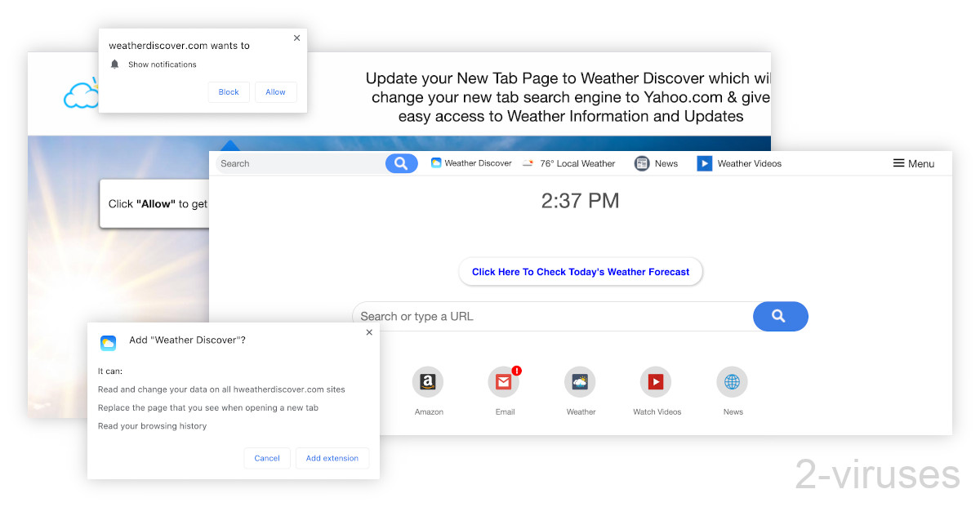Cancel adding Weather Discover extension
Viewport: 980px width, 507px height.
point(267,458)
